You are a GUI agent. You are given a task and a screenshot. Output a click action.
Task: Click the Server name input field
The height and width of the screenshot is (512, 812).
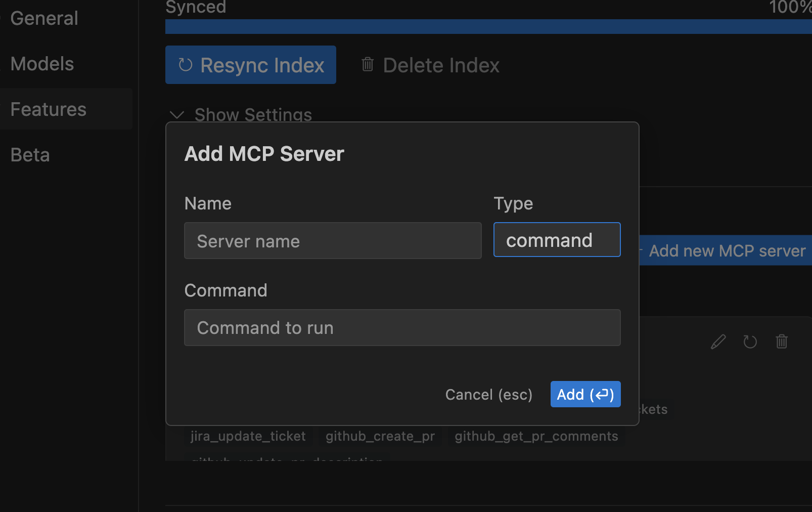pos(332,240)
